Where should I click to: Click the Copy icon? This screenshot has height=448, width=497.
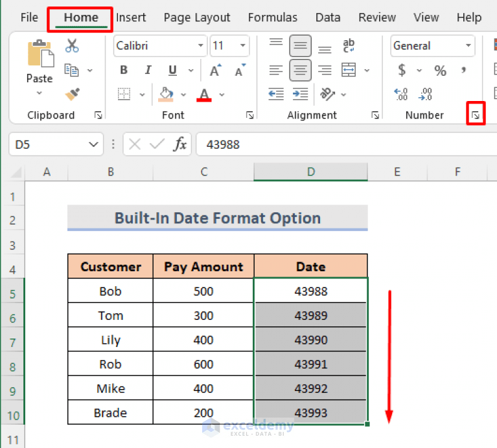pyautogui.click(x=71, y=70)
